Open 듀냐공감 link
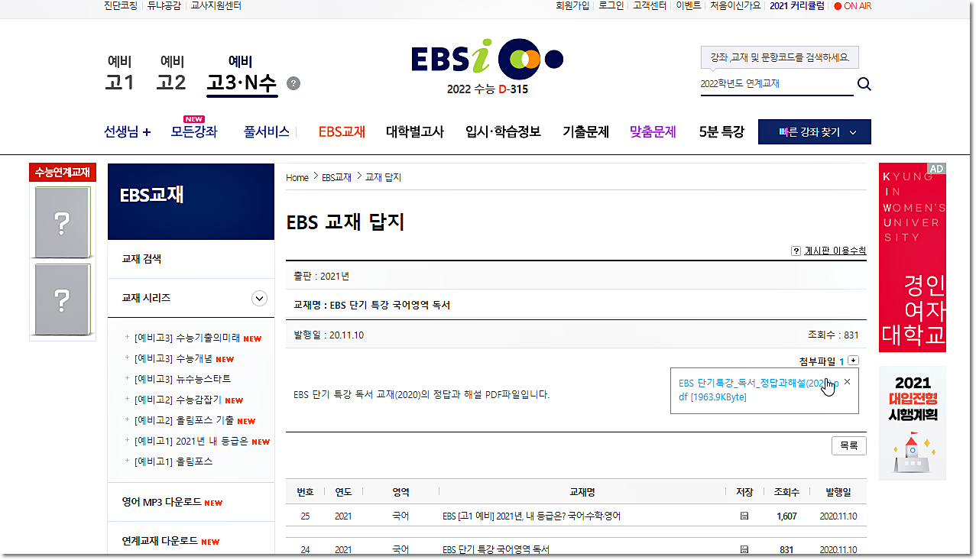The height and width of the screenshot is (560, 976). [164, 6]
